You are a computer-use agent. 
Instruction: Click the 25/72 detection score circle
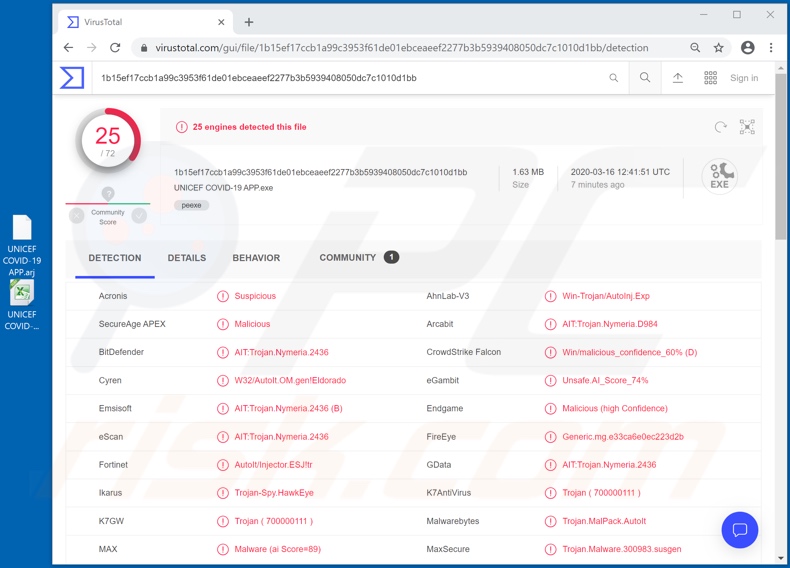coord(108,141)
